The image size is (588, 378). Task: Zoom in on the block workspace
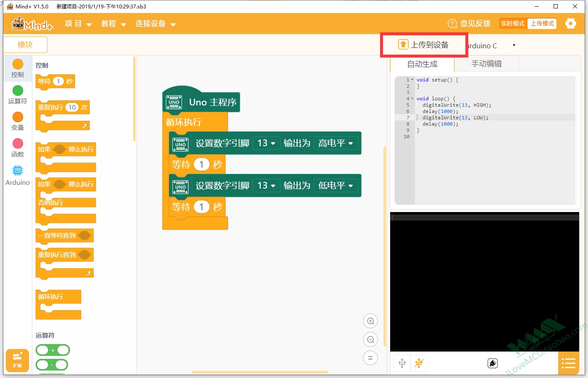[x=370, y=321]
